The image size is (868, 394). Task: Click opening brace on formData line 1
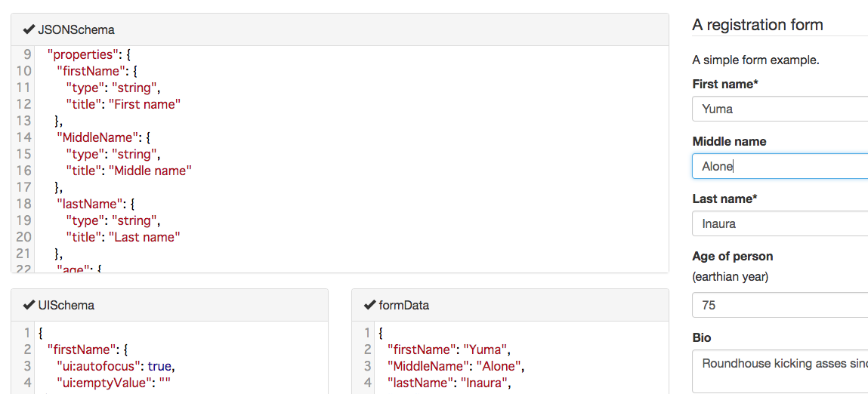pos(381,333)
